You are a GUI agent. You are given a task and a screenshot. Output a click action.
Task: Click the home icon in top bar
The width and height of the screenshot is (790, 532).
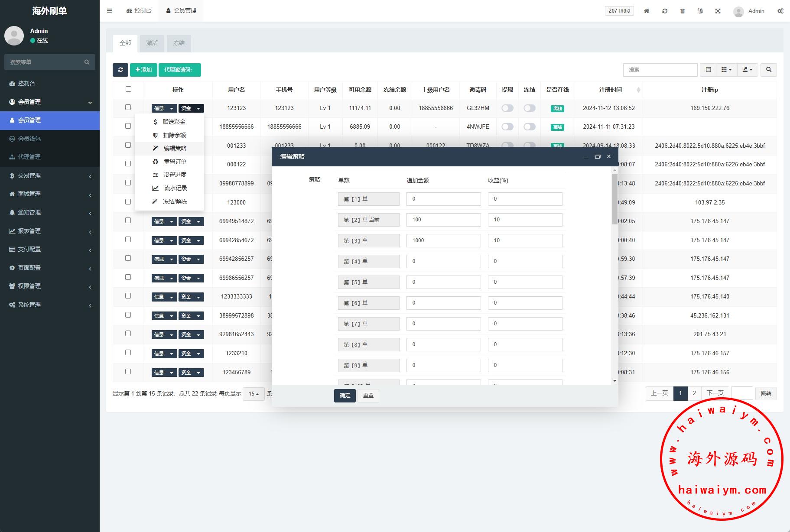tap(646, 11)
